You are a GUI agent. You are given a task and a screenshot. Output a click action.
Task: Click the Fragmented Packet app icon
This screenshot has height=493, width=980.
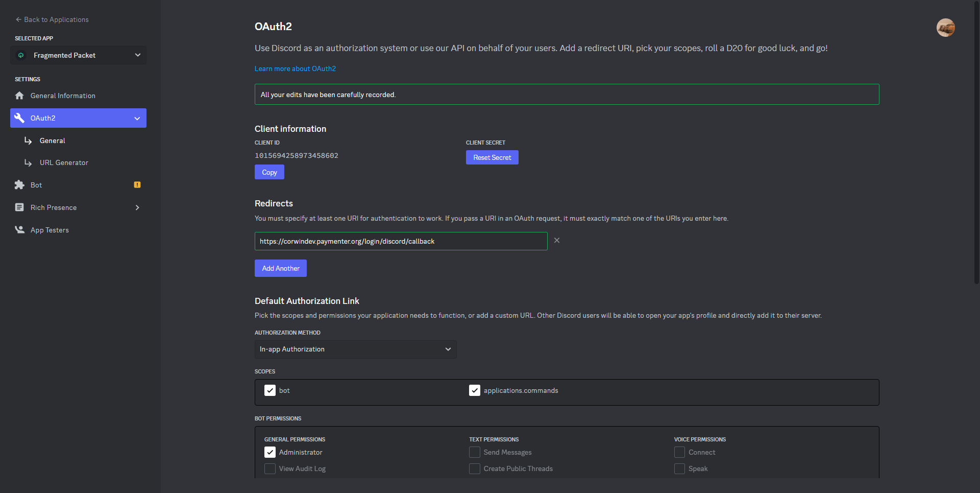point(21,55)
